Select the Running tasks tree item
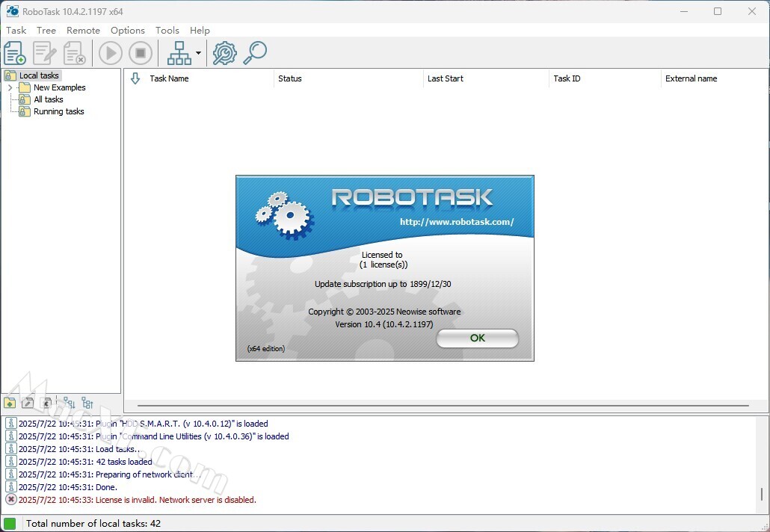Viewport: 770px width, 532px height. pyautogui.click(x=58, y=111)
